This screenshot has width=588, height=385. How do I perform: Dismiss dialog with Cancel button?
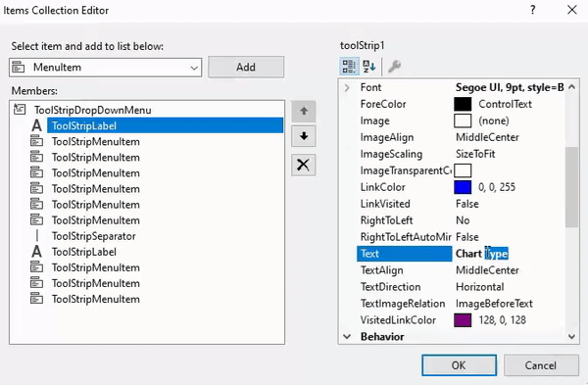tap(541, 365)
